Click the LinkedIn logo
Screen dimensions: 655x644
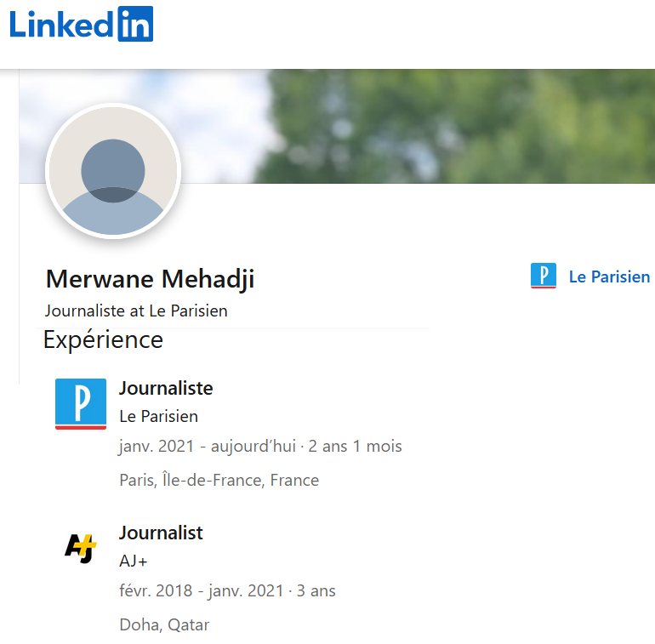(x=82, y=25)
